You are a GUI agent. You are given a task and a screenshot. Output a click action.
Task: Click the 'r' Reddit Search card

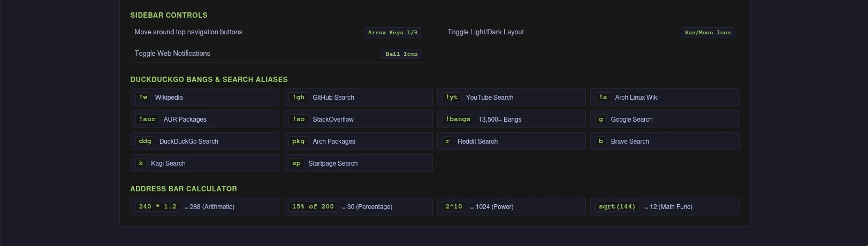tap(511, 141)
